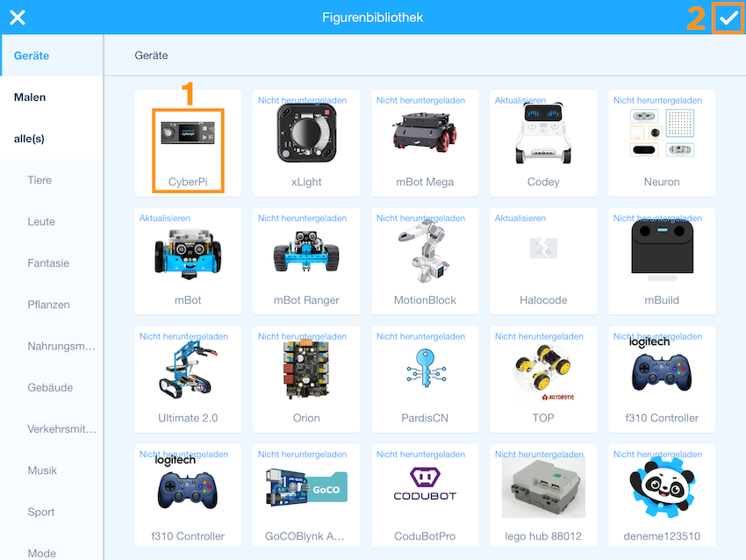Click Nicht heruntergeladen on mBot Ranger card
Viewport: 746px width, 560px height.
point(302,219)
